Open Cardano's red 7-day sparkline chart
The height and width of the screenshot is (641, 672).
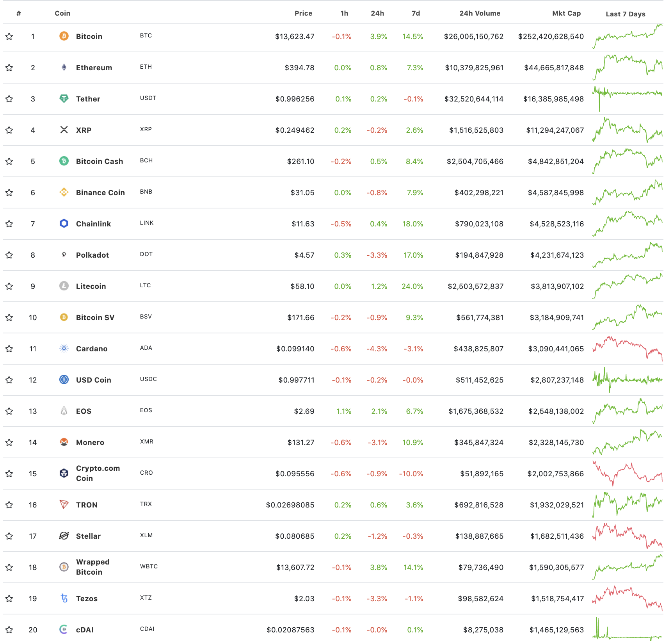point(628,348)
